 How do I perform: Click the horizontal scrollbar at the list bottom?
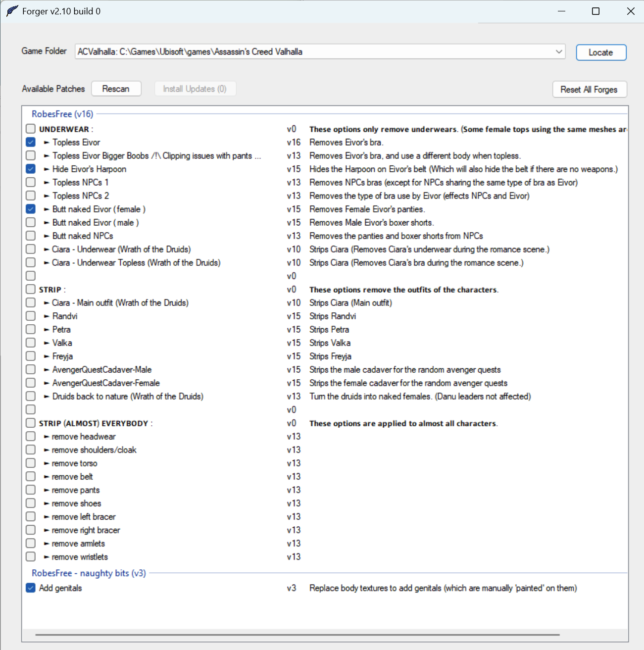(297, 634)
